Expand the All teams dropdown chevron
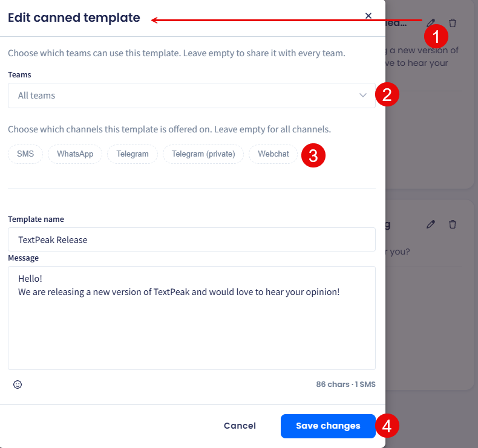The width and height of the screenshot is (478, 448). click(363, 96)
